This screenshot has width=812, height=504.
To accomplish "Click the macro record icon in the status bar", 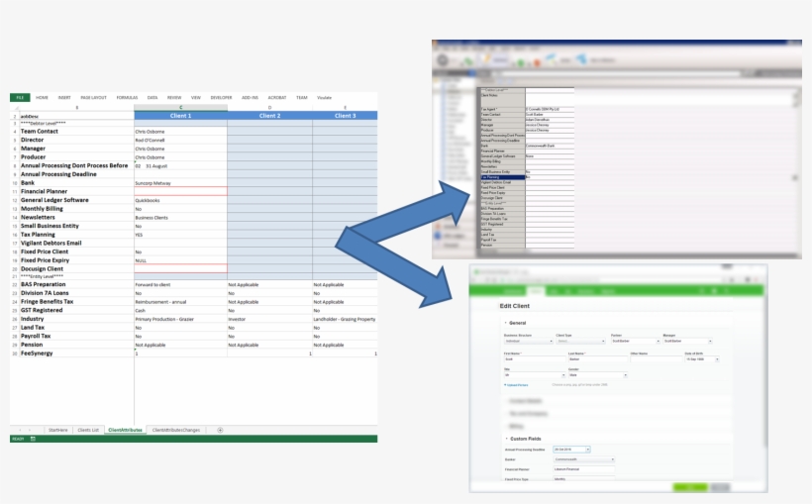I will [x=33, y=439].
